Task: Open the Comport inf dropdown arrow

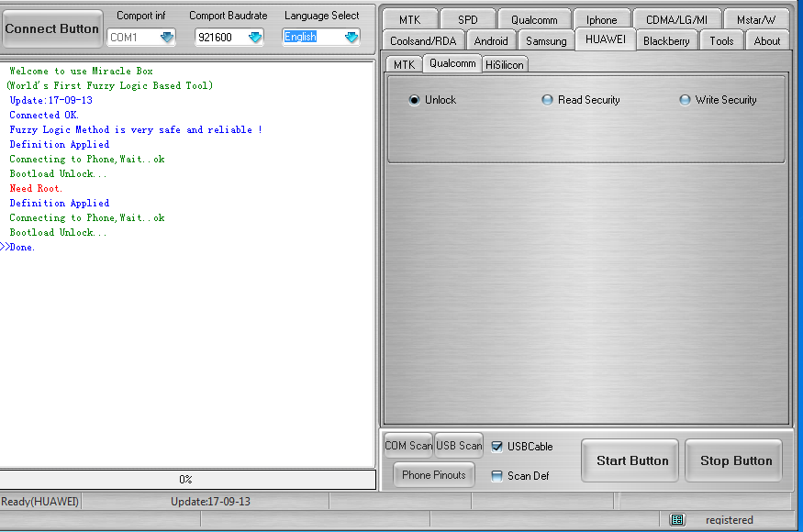Action: pos(166,38)
